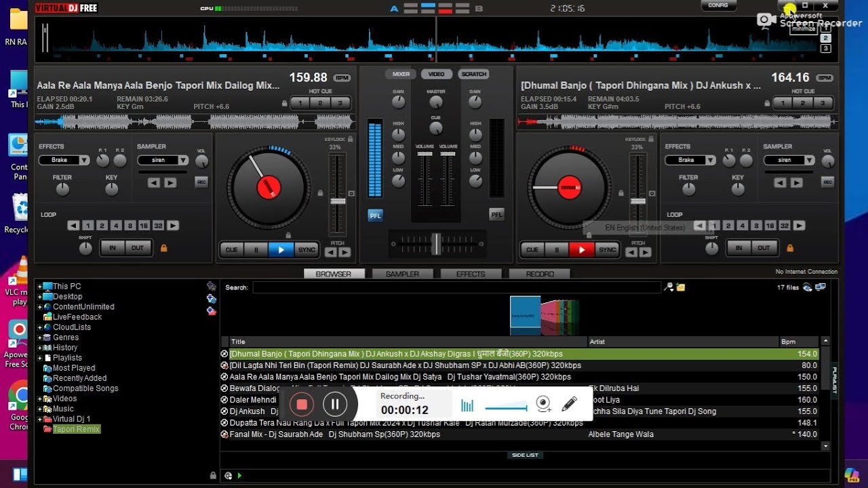
Task: Show the SCRATCH center panel
Action: pos(473,74)
